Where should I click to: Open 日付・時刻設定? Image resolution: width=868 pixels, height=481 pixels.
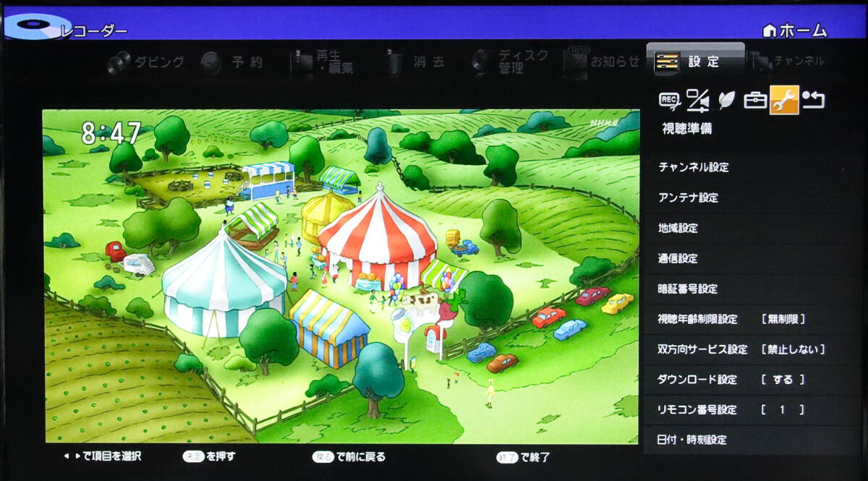[x=752, y=440]
